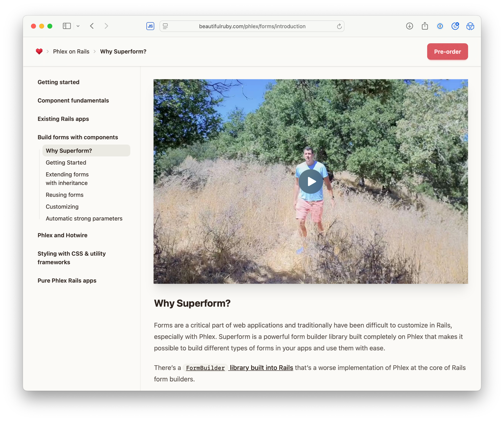Click the page reader icon in address bar
Screen dimensions: 504x421
(165, 26)
